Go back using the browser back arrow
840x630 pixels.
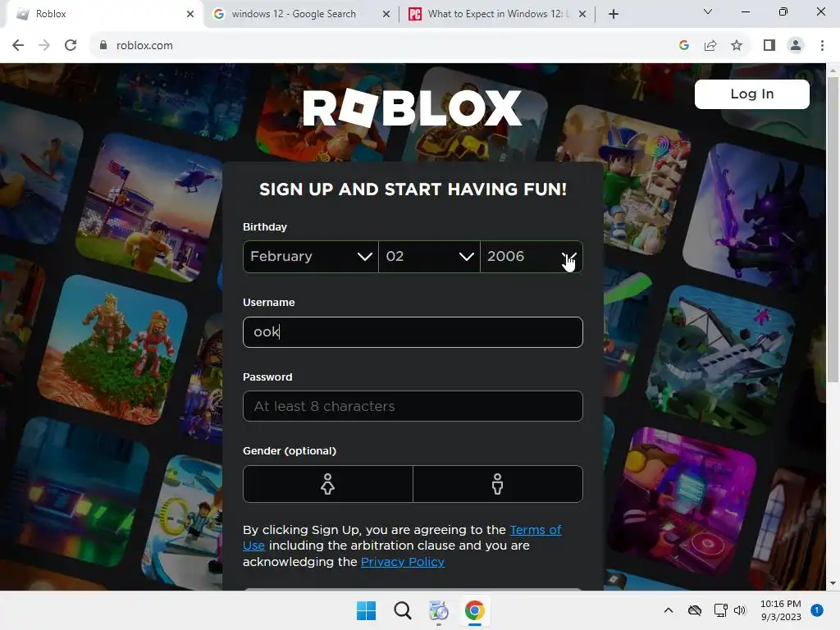(18, 46)
